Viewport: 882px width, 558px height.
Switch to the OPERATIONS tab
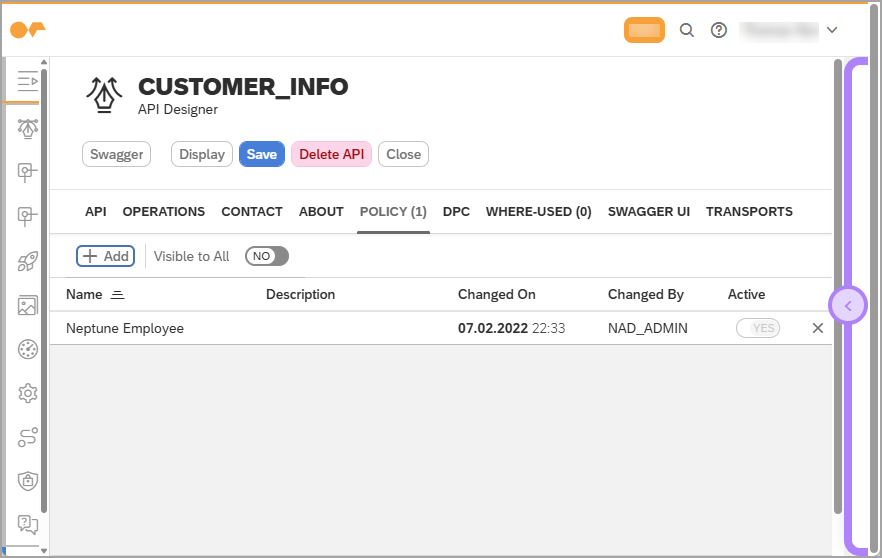(x=164, y=212)
